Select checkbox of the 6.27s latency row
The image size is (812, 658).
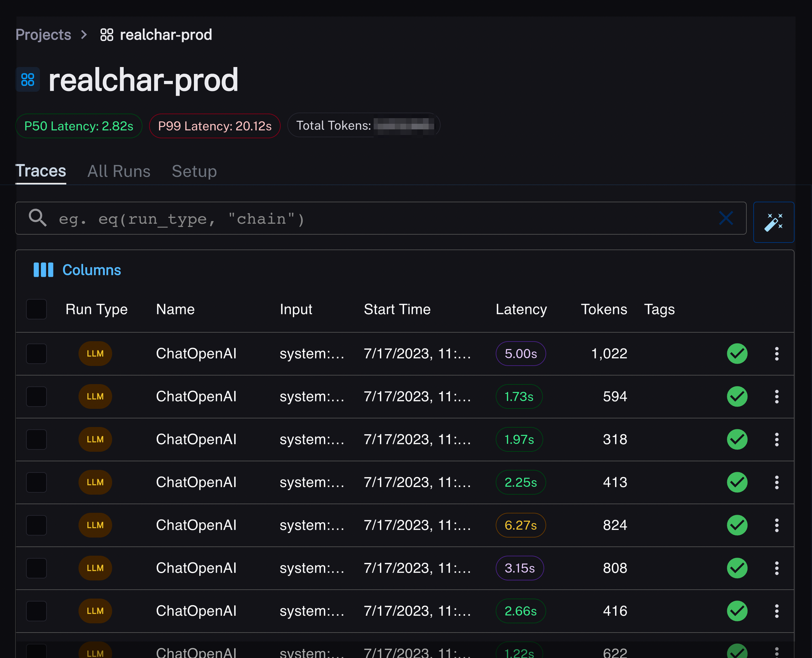[x=37, y=525]
